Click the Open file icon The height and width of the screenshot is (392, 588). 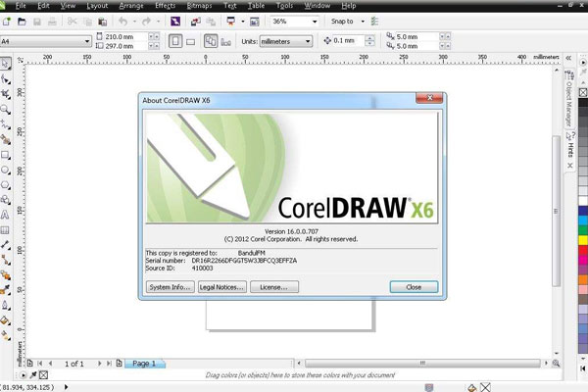pos(22,22)
